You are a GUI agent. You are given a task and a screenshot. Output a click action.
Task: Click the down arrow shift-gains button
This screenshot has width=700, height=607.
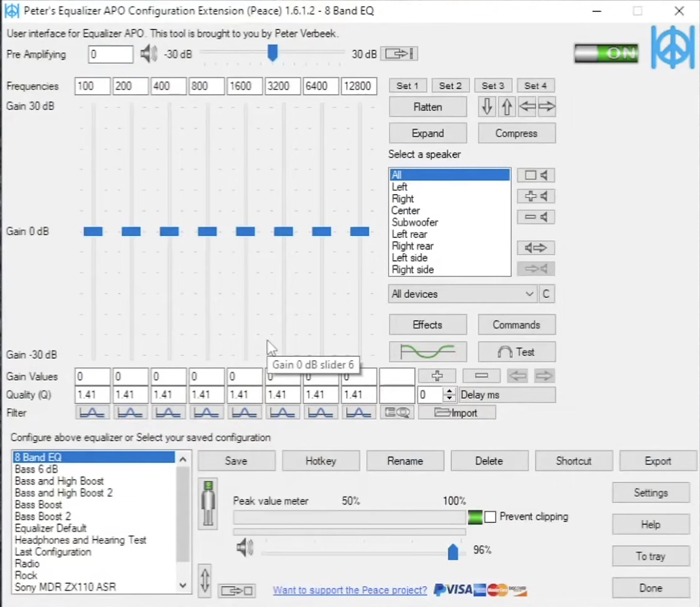487,107
